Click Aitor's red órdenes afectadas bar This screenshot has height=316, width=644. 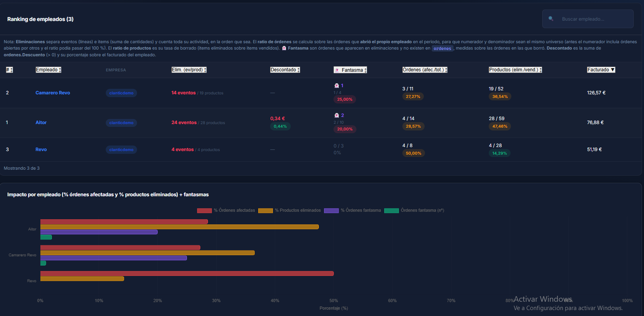pos(124,222)
